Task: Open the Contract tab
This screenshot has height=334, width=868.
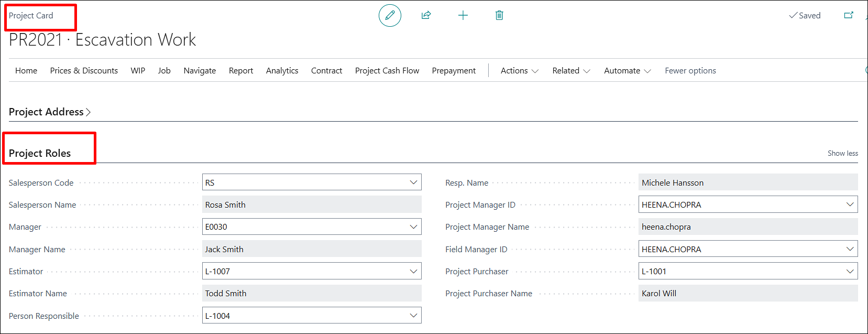Action: 326,71
